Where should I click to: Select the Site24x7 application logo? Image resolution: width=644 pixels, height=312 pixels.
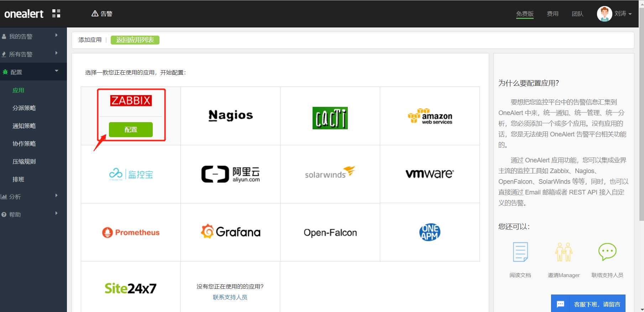131,288
